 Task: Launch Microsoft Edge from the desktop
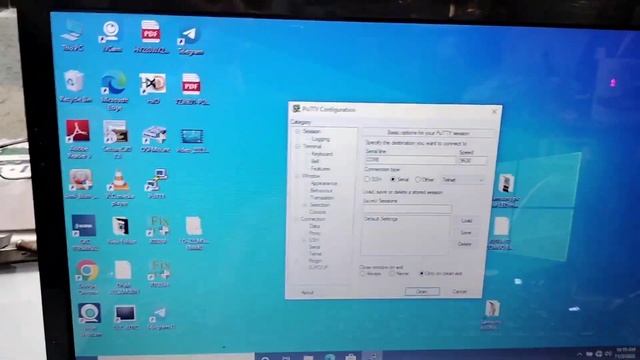tap(114, 91)
